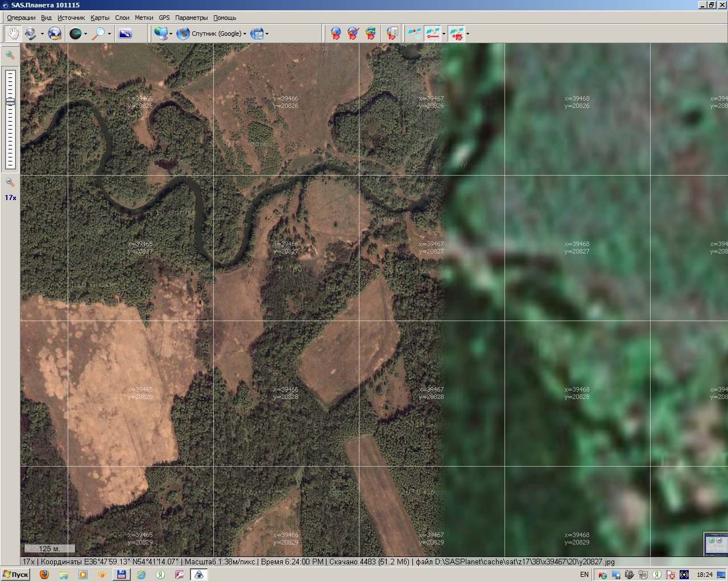Open the floppy disk save taskbar icon
Screen dimensions: 728x582
tap(121, 575)
